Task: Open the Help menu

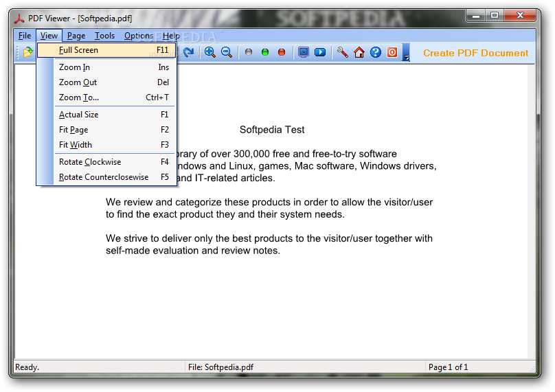Action: pos(171,36)
